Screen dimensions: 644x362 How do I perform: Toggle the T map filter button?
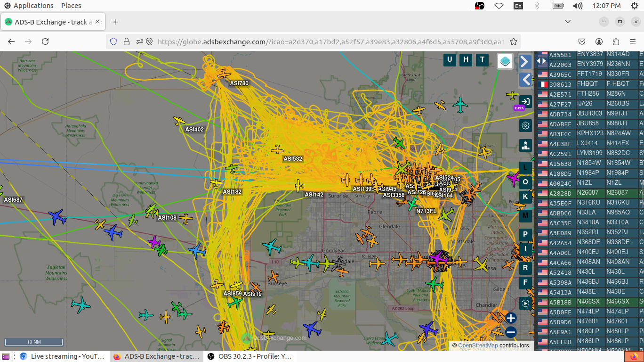pos(482,59)
